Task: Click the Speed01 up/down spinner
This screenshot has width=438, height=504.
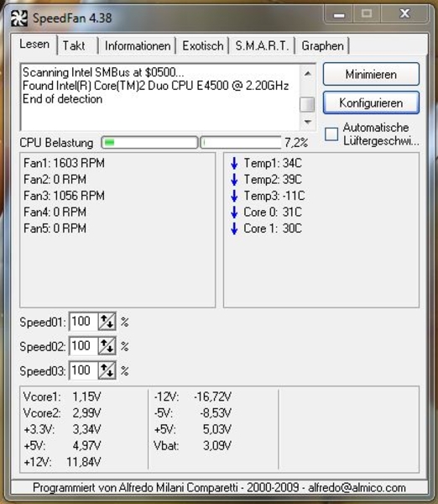Action: pyautogui.click(x=107, y=322)
